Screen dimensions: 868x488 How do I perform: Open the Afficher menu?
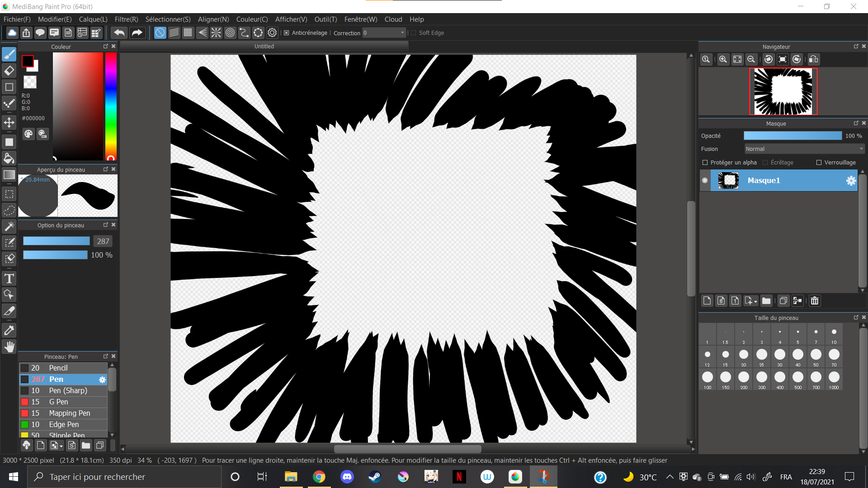[x=291, y=19]
